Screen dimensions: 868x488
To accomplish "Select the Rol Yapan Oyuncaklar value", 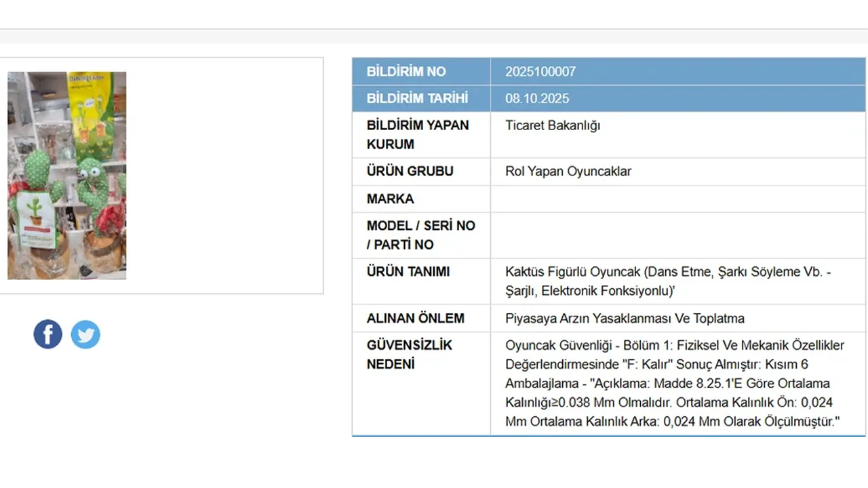I will [x=568, y=171].
